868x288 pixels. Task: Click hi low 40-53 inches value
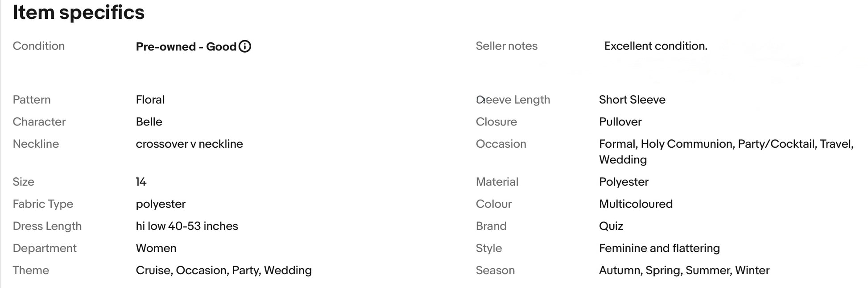point(187,226)
